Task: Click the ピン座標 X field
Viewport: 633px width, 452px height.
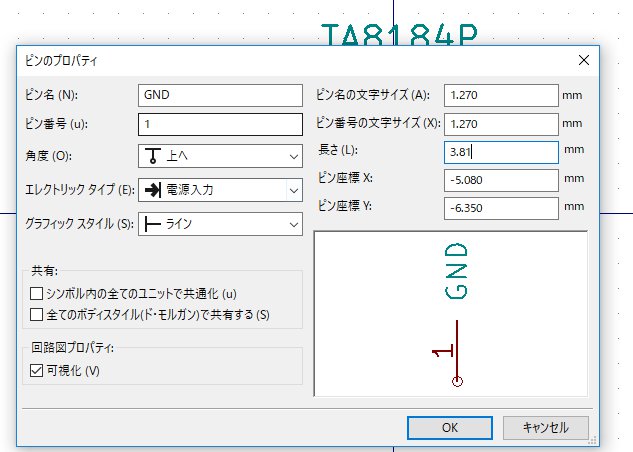Action: coord(501,180)
